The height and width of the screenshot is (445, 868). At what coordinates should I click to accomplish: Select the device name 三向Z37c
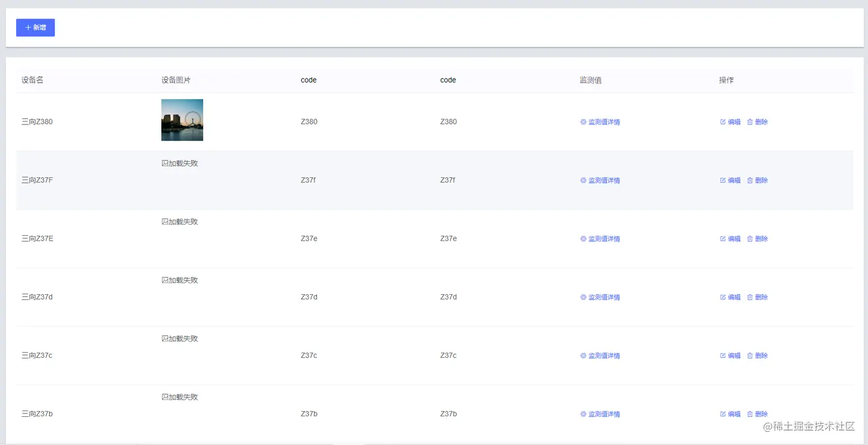37,356
